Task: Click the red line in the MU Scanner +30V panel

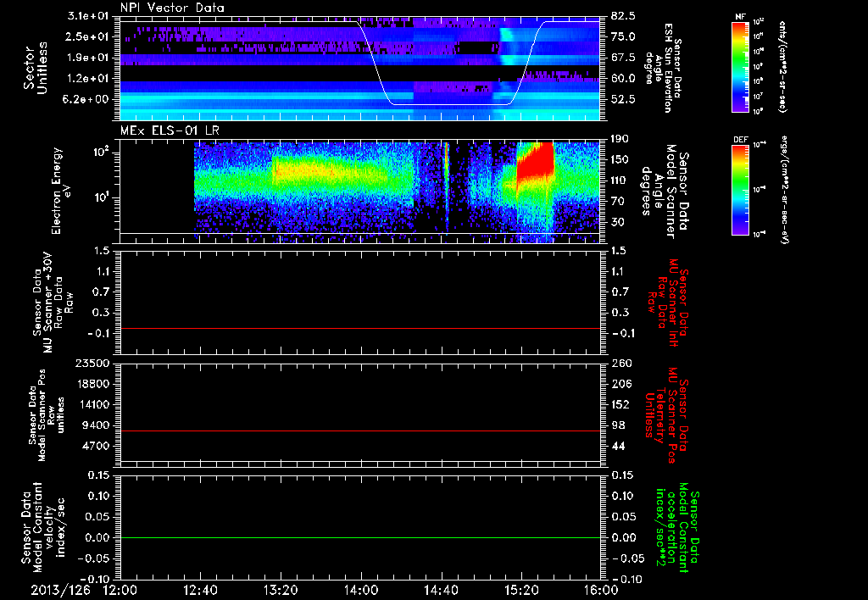Action: [359, 328]
